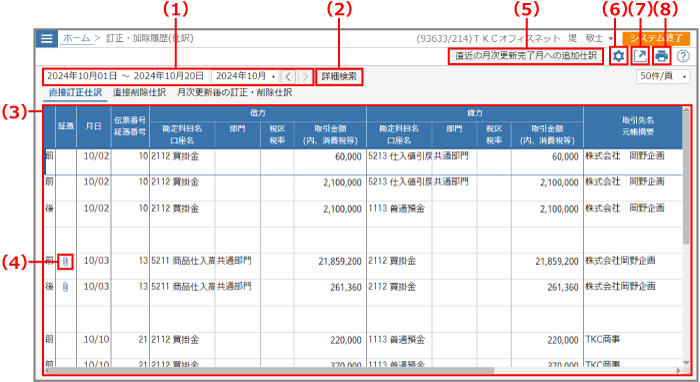The image size is (700, 382).
Task: Open the help question mark icon
Action: pos(683,56)
